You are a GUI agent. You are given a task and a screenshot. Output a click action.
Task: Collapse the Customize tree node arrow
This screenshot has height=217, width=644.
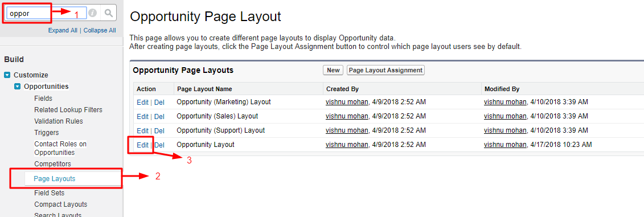coord(7,75)
